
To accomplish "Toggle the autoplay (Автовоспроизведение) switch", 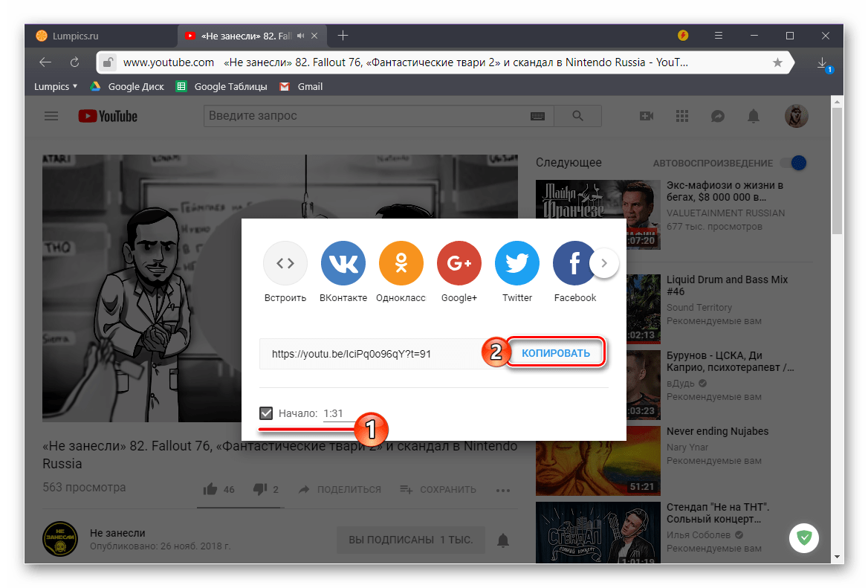I will 797,163.
